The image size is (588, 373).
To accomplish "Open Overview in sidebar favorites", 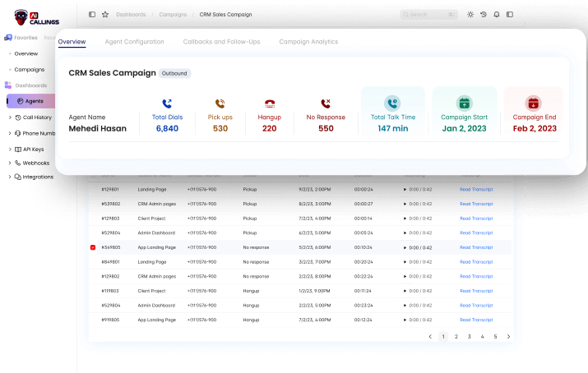I will pos(25,53).
